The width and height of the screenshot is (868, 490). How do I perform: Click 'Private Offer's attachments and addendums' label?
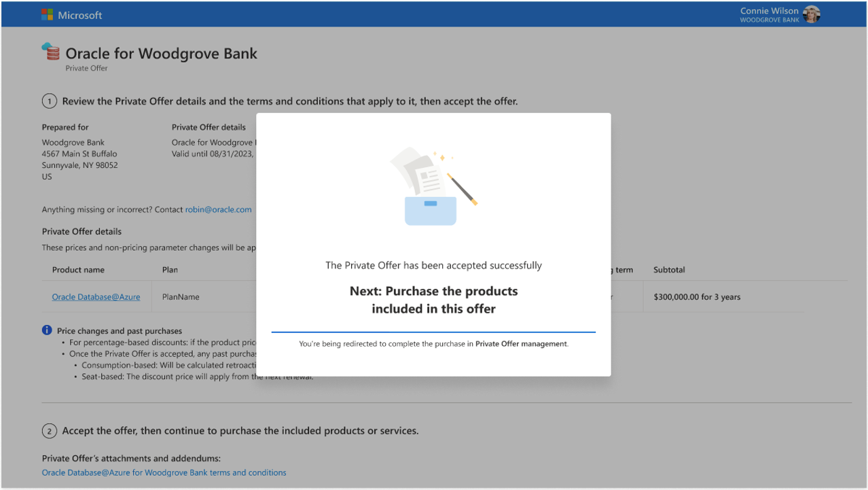pyautogui.click(x=131, y=458)
